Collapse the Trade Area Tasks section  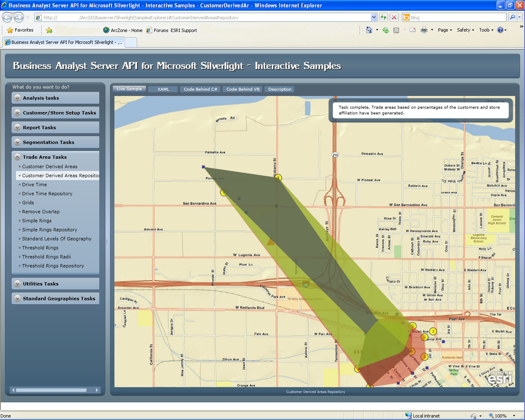[55, 157]
